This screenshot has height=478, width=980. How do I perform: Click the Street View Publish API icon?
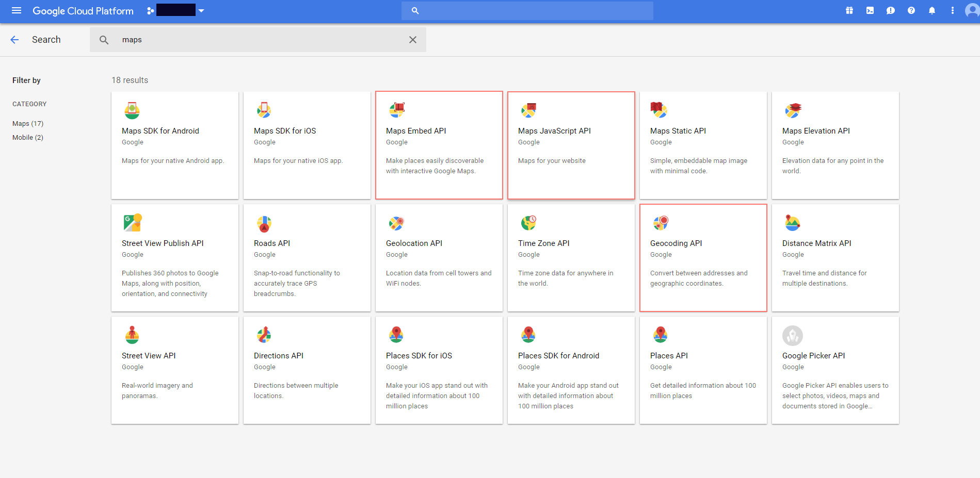(133, 223)
